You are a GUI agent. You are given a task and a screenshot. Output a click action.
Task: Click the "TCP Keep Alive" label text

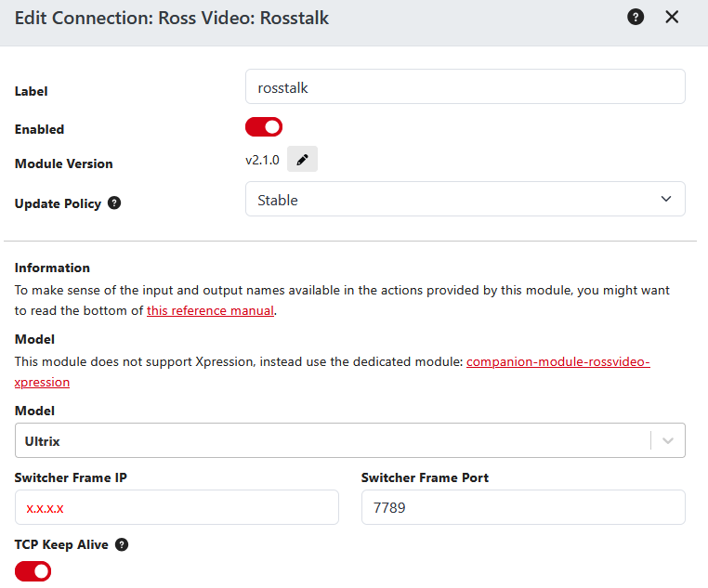tap(61, 545)
